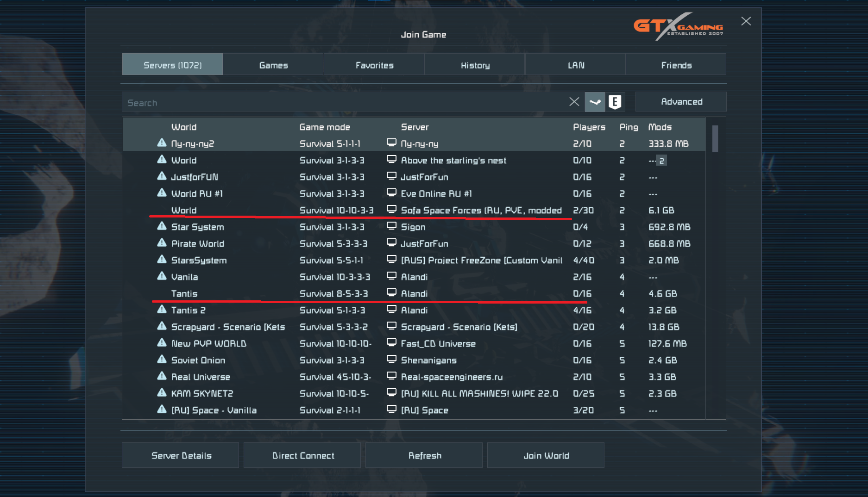Screen dimensions: 868x497
Task: Click into the Search input field
Action: [x=343, y=103]
